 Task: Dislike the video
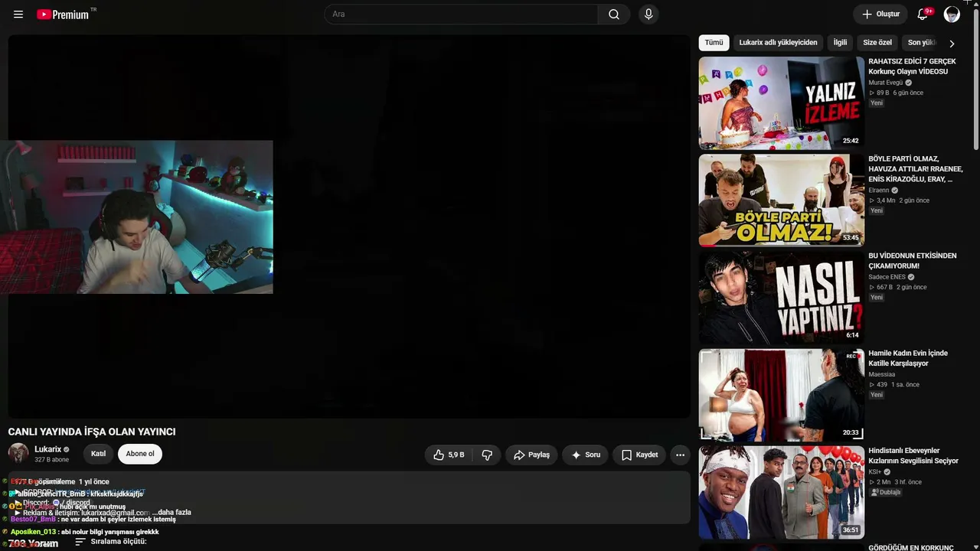(487, 455)
